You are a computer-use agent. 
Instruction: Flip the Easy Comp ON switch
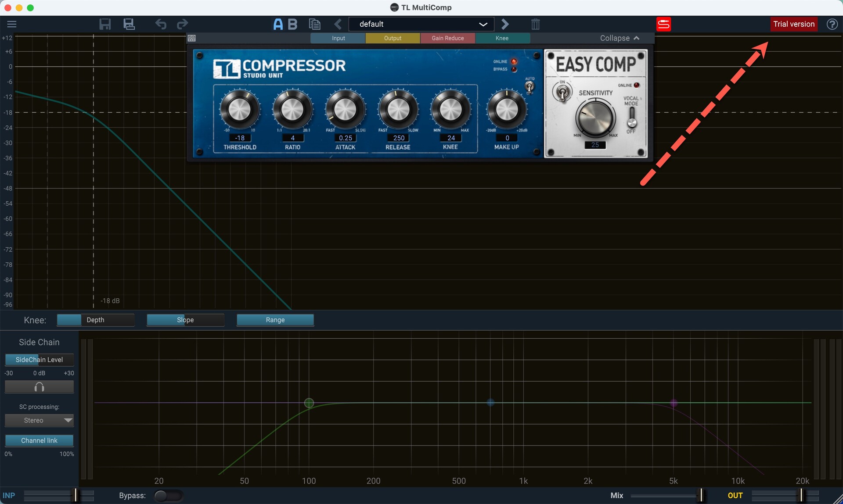pos(562,92)
